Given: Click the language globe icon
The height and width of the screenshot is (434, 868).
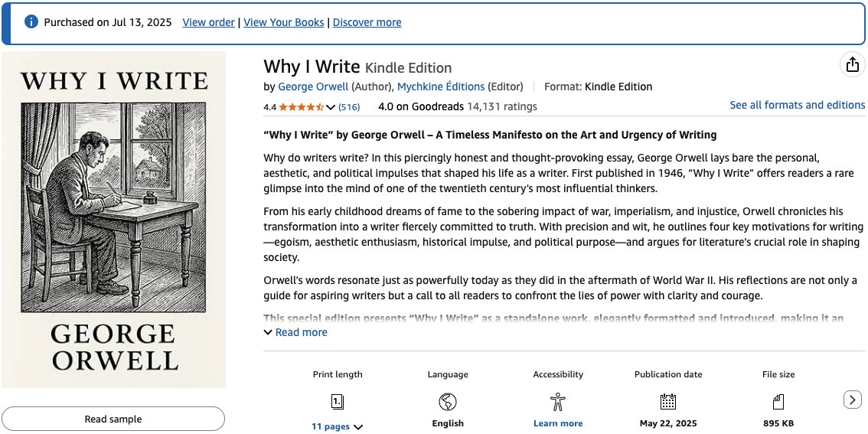Looking at the screenshot, I should (x=448, y=401).
